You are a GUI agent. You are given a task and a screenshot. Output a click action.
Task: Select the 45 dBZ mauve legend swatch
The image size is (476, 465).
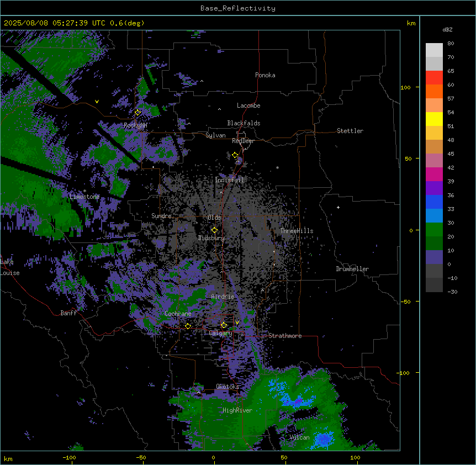click(x=434, y=160)
